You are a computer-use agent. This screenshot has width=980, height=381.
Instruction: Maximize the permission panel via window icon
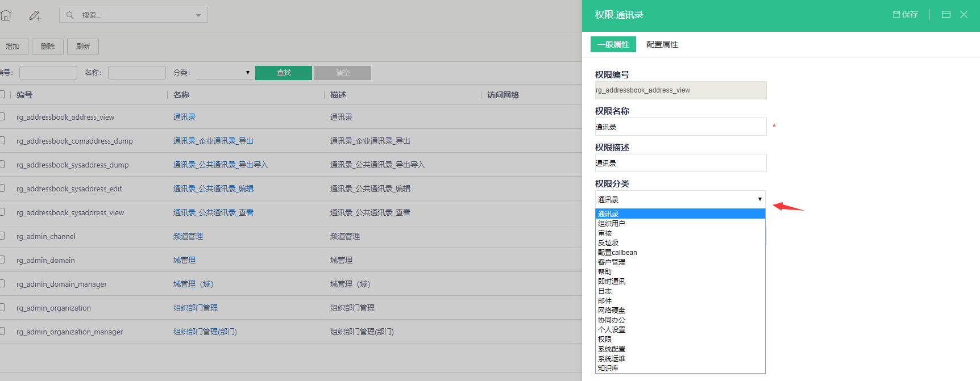tap(946, 15)
